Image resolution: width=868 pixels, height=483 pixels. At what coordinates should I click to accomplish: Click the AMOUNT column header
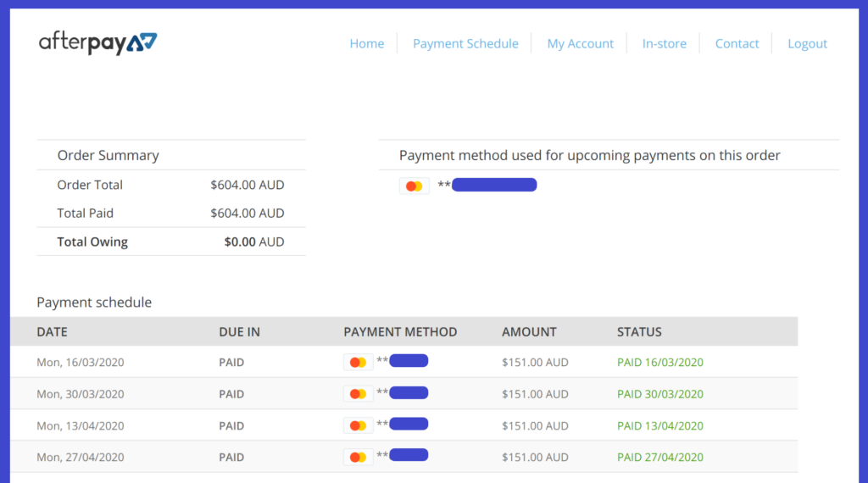click(x=529, y=332)
